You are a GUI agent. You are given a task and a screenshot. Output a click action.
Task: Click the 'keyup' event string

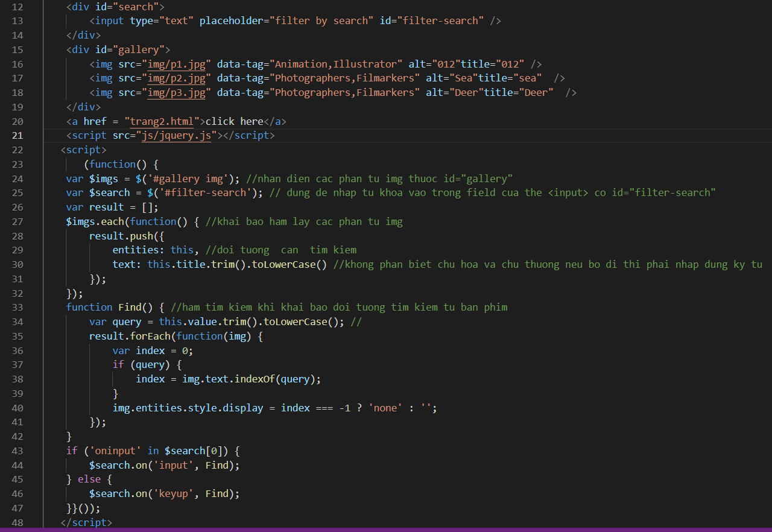click(x=174, y=493)
